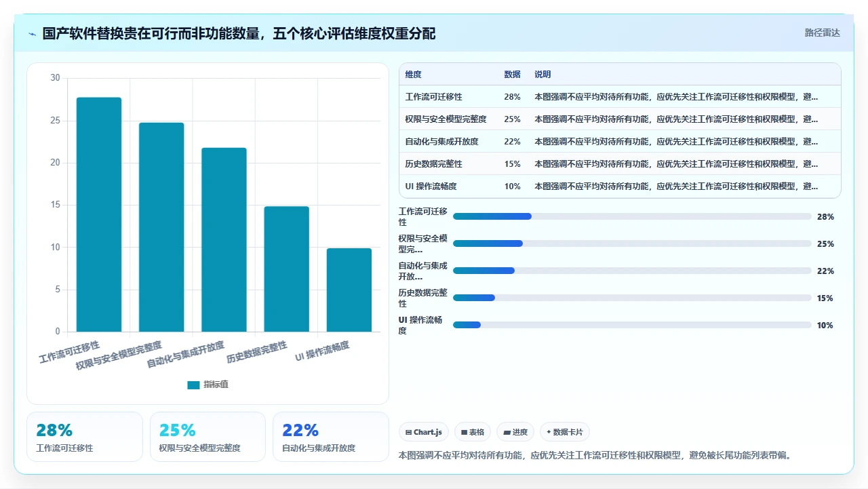The height and width of the screenshot is (489, 868).
Task: Click the lightning icon beside the title
Action: (x=32, y=34)
